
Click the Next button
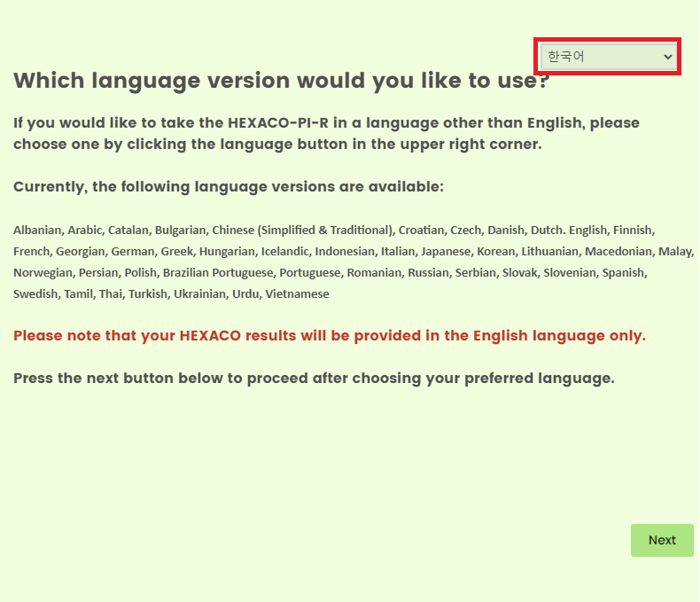point(662,540)
